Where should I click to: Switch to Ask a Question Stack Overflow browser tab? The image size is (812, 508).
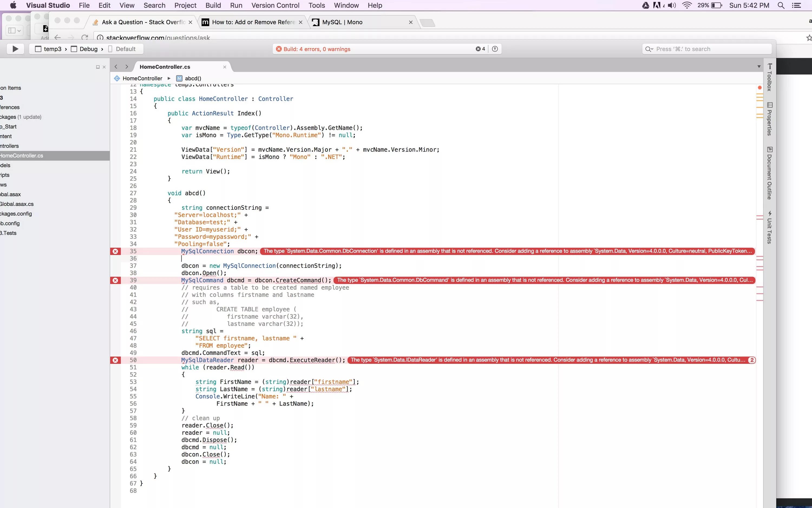(143, 22)
